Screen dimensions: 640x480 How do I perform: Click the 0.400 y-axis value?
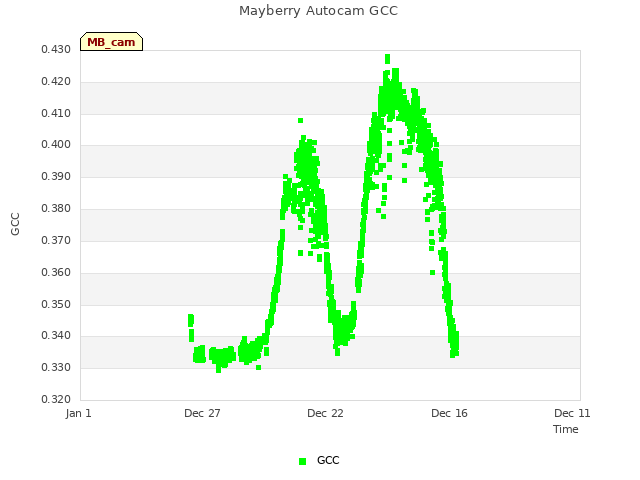tap(56, 144)
